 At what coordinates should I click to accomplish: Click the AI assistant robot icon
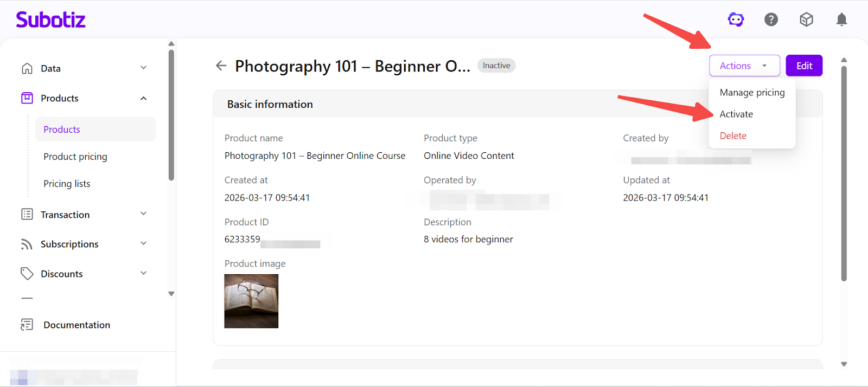click(736, 20)
